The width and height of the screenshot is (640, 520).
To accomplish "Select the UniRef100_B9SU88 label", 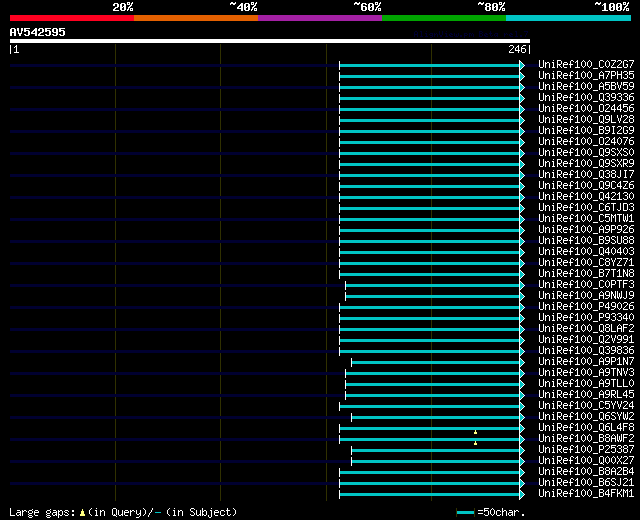I will [586, 241].
